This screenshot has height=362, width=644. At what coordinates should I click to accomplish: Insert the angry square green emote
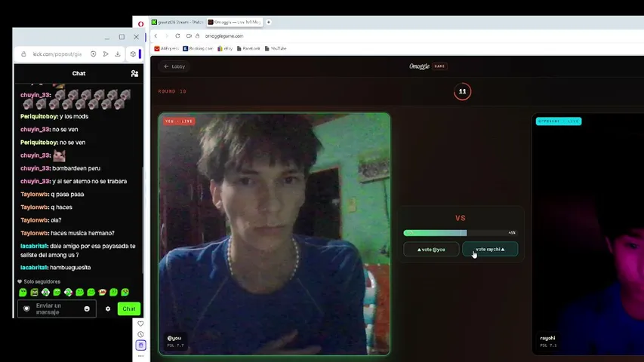click(x=34, y=292)
